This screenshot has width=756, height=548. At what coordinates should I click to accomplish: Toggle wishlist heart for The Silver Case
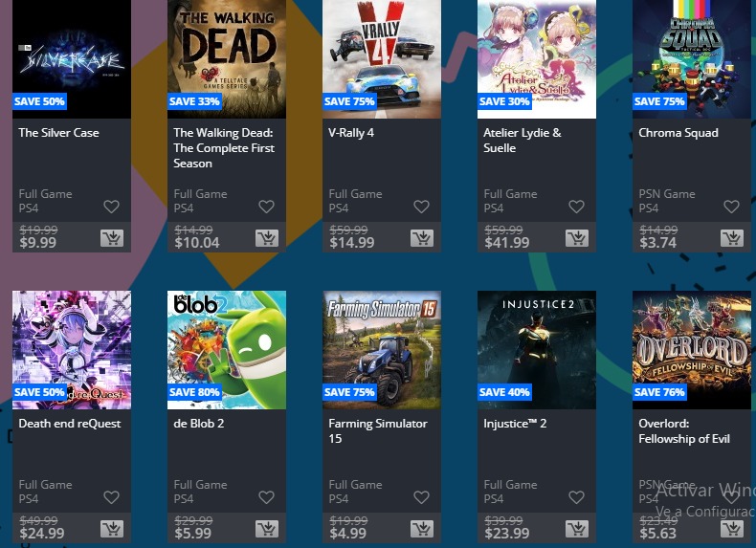tap(111, 207)
